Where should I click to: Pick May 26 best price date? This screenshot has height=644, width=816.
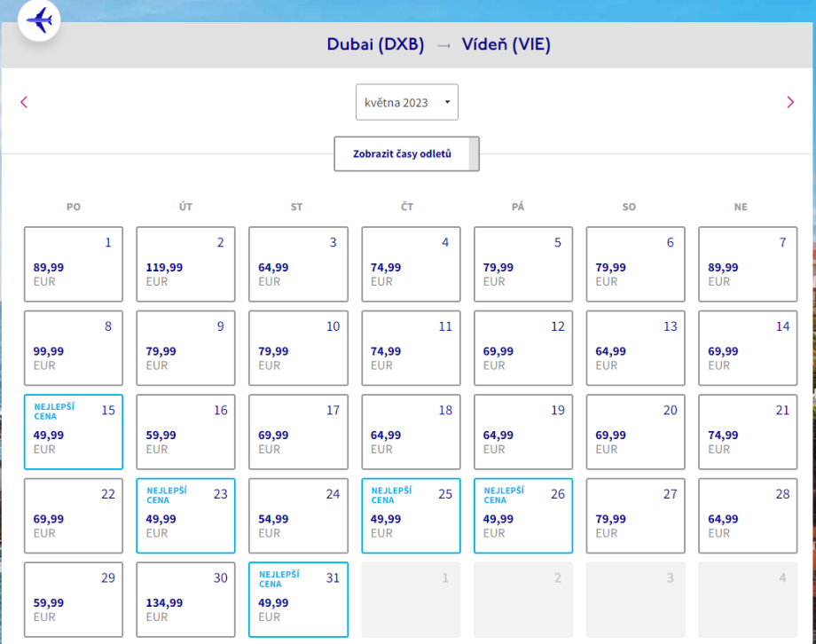coord(523,515)
